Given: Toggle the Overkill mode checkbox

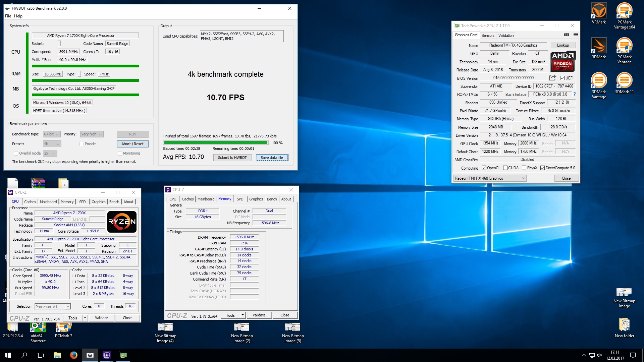Looking at the screenshot, I should click(16, 153).
